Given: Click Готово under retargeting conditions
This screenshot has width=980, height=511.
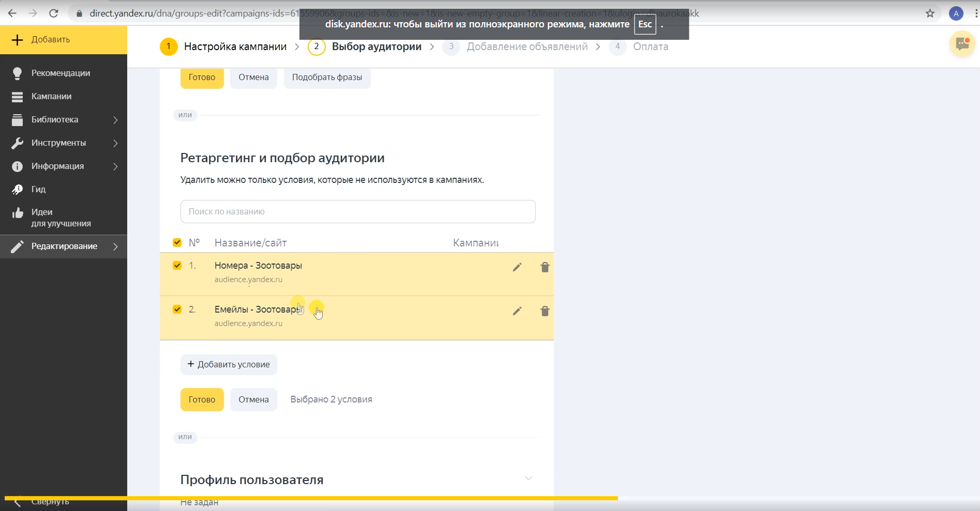Looking at the screenshot, I should coord(202,399).
